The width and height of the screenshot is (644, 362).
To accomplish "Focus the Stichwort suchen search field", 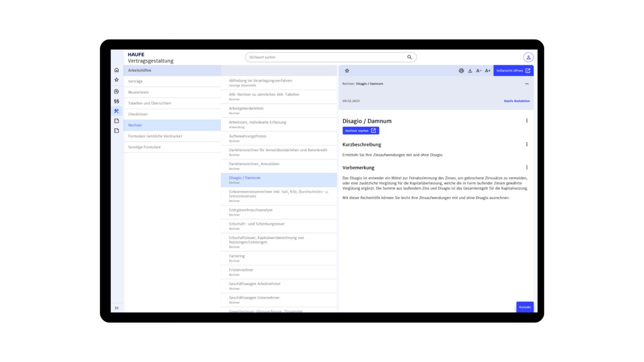I will (331, 57).
